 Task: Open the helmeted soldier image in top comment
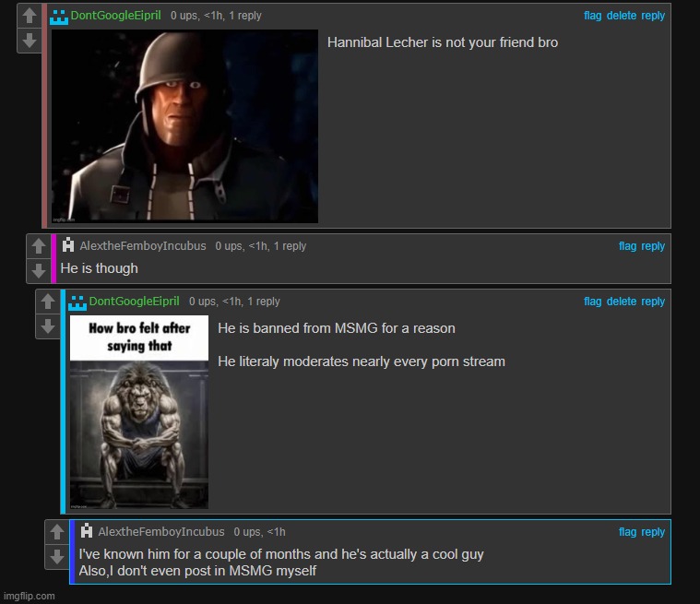(x=184, y=126)
